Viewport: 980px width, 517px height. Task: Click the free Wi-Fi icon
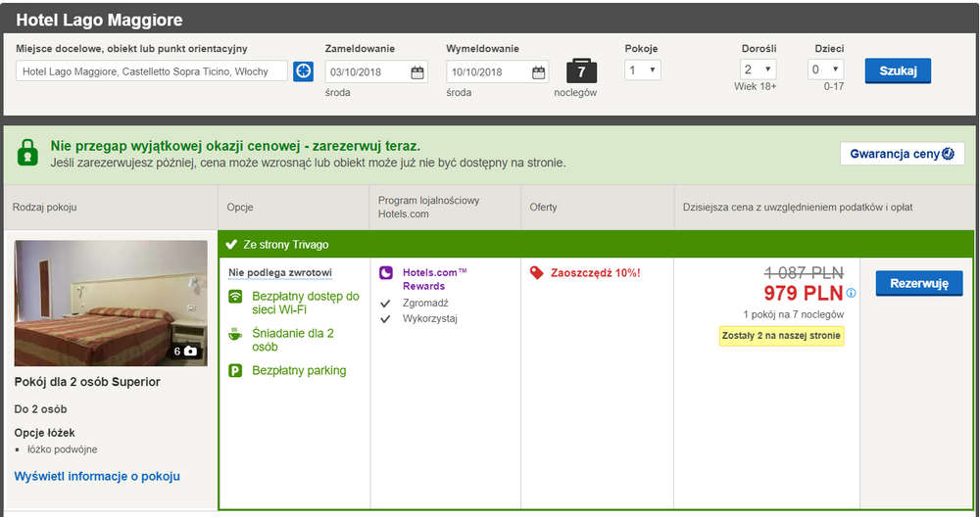click(235, 297)
